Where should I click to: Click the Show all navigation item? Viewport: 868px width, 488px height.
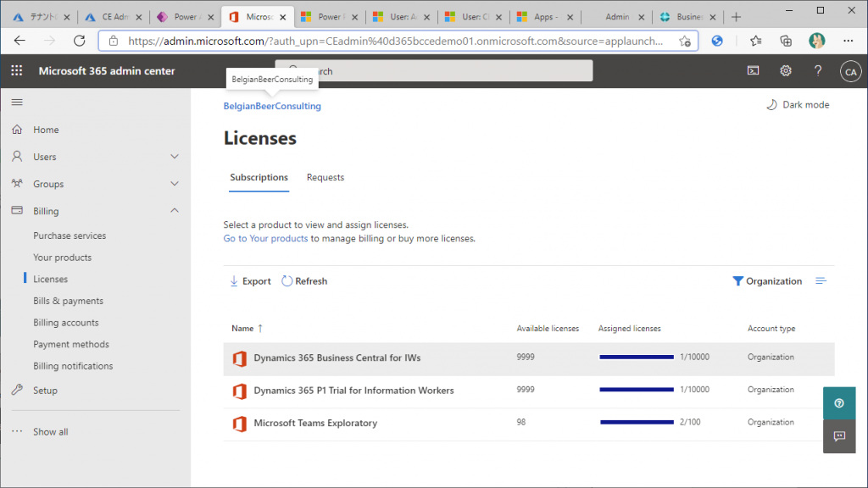(x=51, y=431)
